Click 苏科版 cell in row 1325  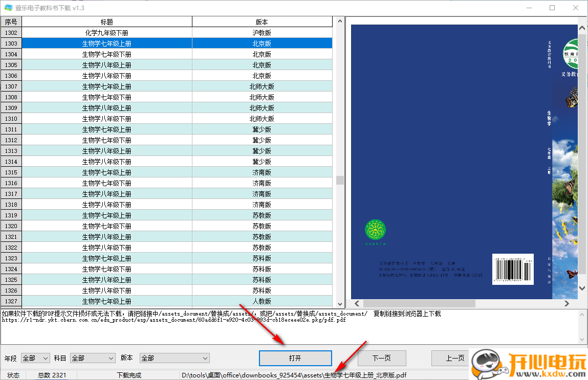point(262,280)
